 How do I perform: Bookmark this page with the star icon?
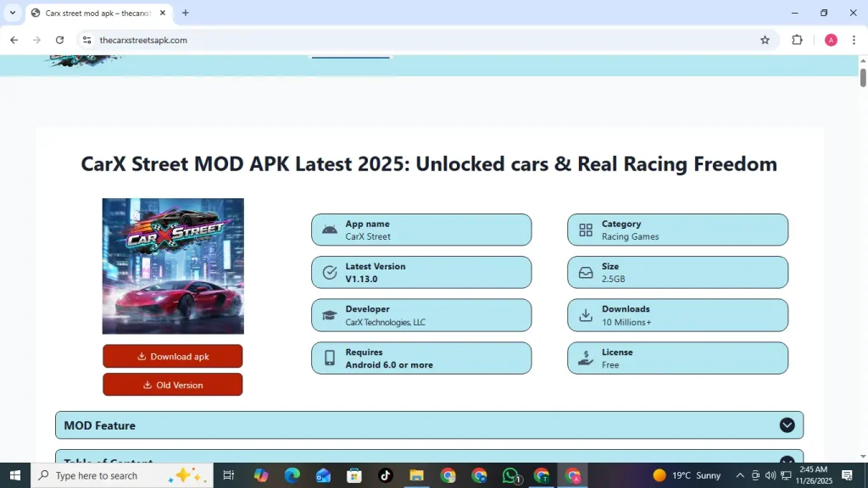pos(765,40)
